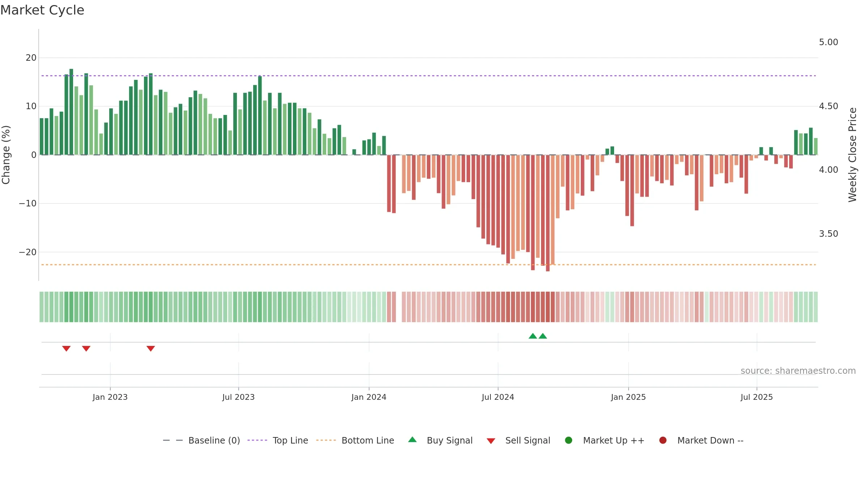Click the Jan 2023 axis label

click(x=110, y=397)
